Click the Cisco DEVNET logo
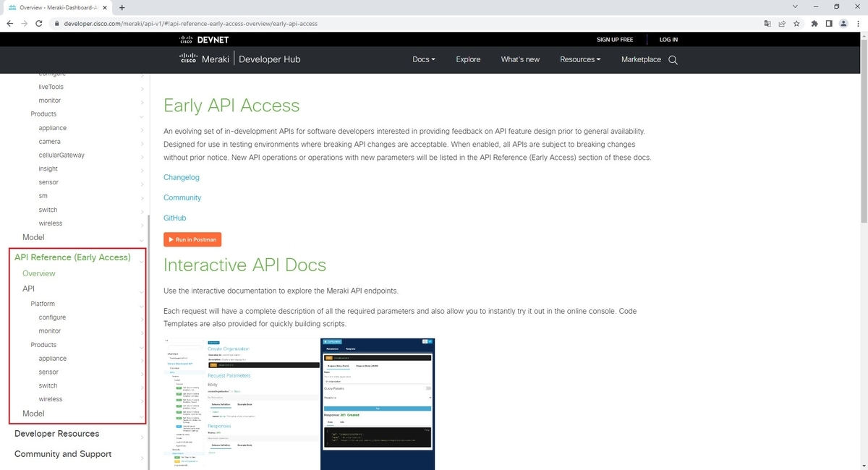The height and width of the screenshot is (470, 868). point(205,39)
